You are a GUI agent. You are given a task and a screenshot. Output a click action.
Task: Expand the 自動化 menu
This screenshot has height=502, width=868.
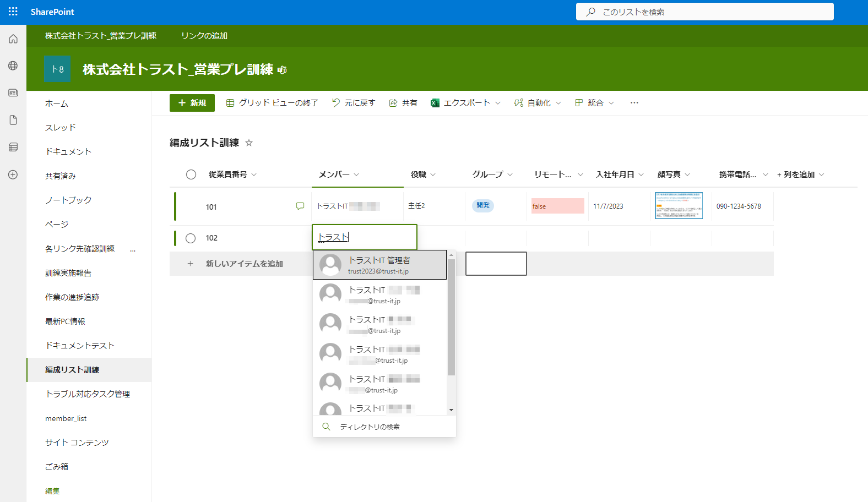tap(538, 103)
